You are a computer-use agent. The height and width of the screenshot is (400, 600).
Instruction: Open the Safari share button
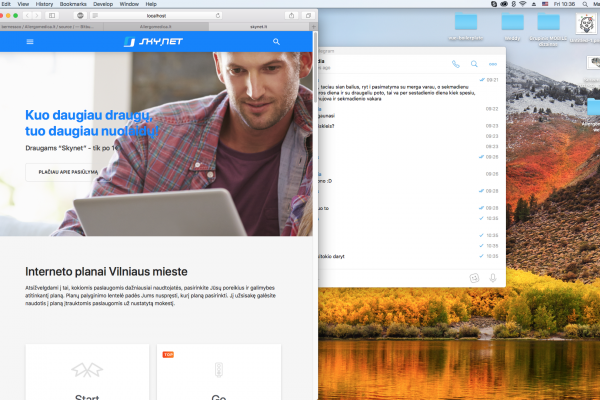tap(292, 15)
